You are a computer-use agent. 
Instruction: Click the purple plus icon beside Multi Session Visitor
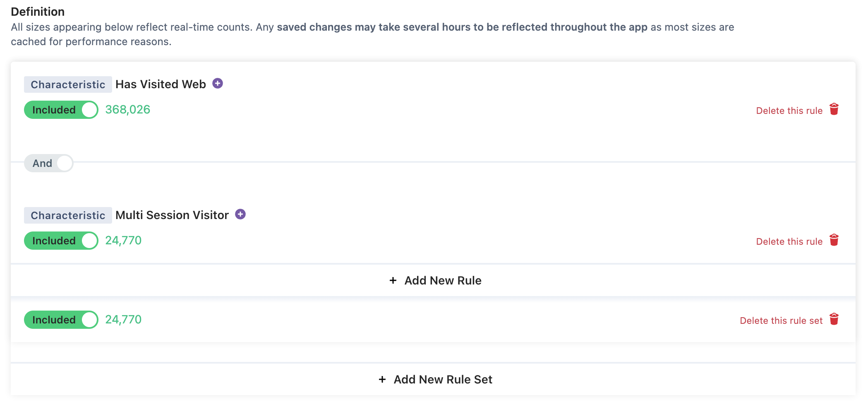coord(240,215)
